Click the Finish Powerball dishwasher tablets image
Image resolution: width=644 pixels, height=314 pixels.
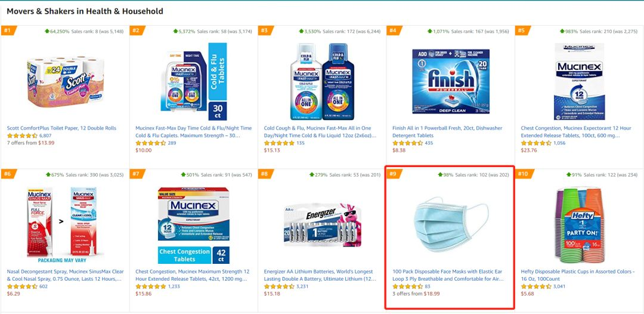coord(451,82)
